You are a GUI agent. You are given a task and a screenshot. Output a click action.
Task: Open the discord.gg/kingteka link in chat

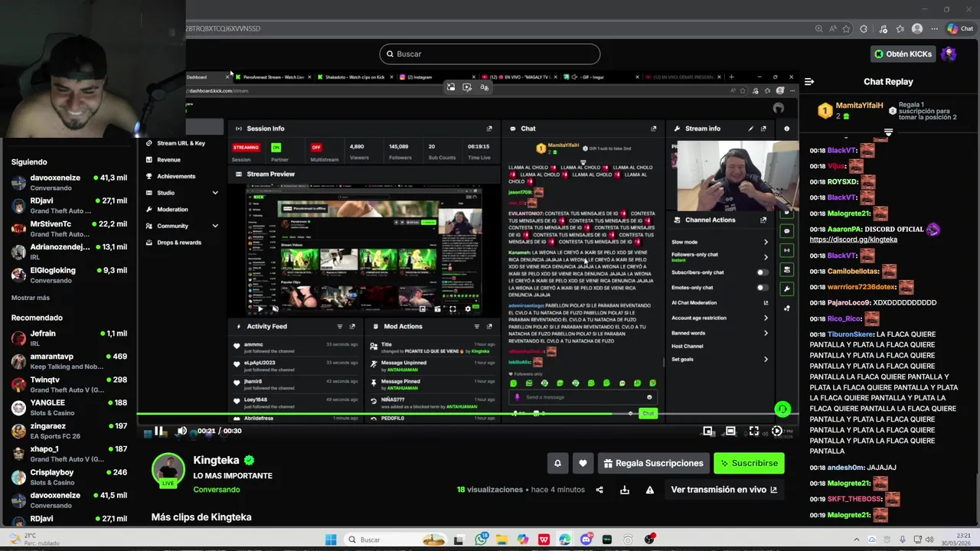[853, 240]
